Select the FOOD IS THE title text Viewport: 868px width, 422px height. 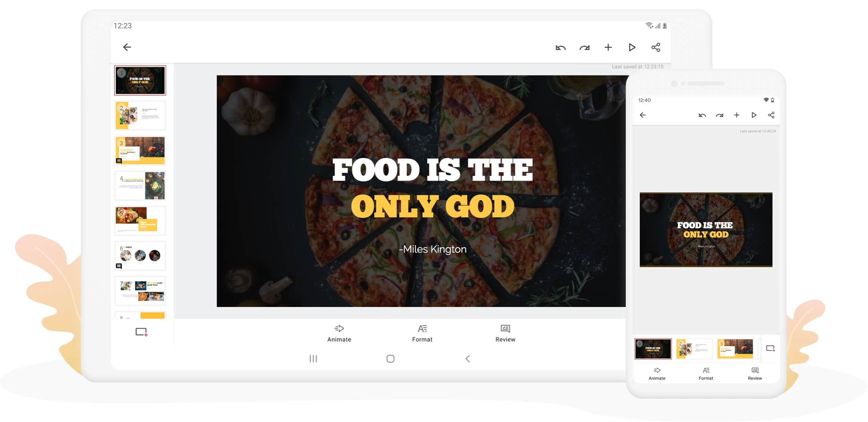tap(433, 170)
